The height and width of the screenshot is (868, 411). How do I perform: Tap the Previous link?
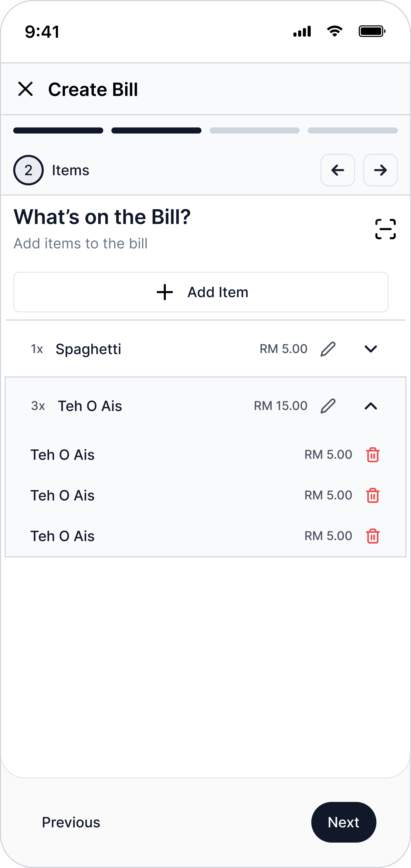pos(71,822)
